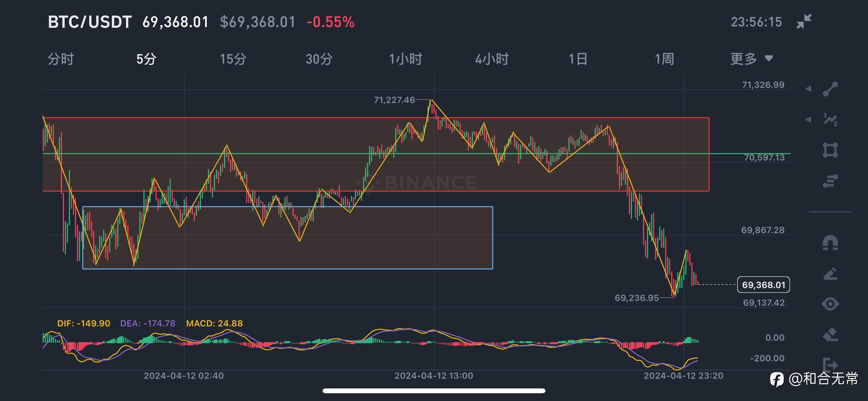Switch to the 15分 interval tab
Screen dimensions: 868x401
point(233,59)
